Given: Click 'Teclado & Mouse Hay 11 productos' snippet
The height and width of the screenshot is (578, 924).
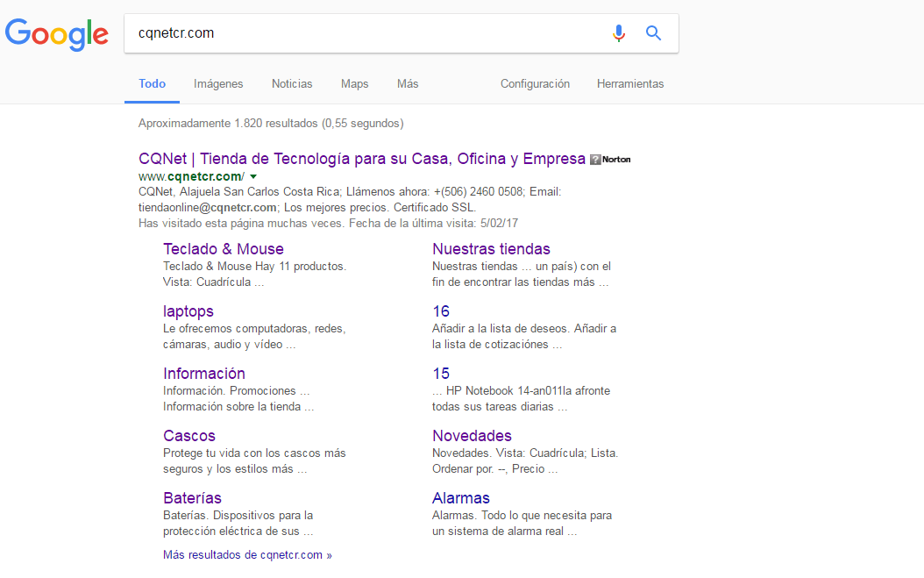Looking at the screenshot, I should (x=254, y=267).
